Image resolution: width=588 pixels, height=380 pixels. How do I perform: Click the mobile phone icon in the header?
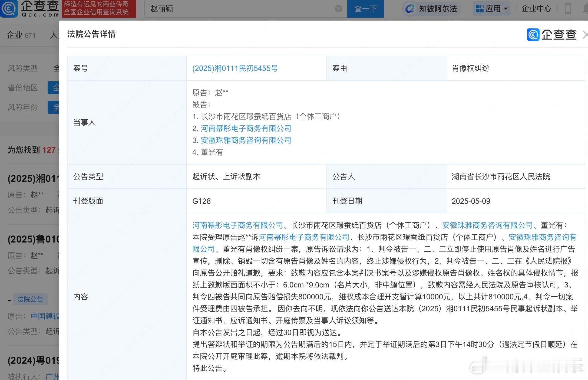568,9
